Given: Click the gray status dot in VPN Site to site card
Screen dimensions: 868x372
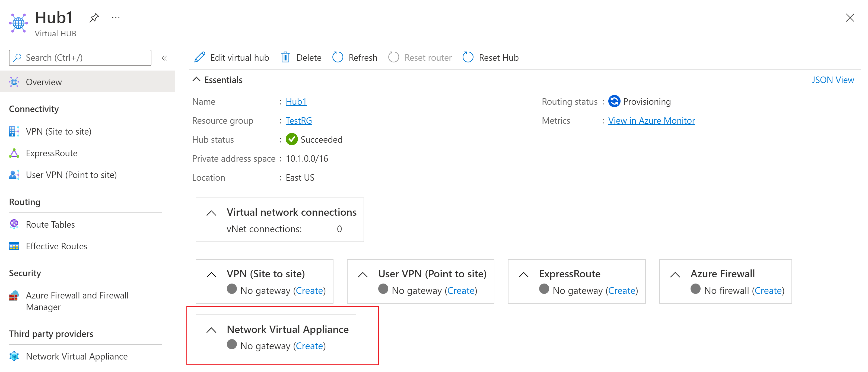Looking at the screenshot, I should [232, 289].
